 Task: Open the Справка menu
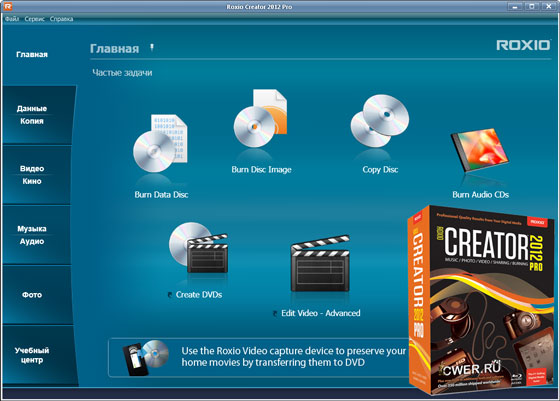(x=61, y=19)
